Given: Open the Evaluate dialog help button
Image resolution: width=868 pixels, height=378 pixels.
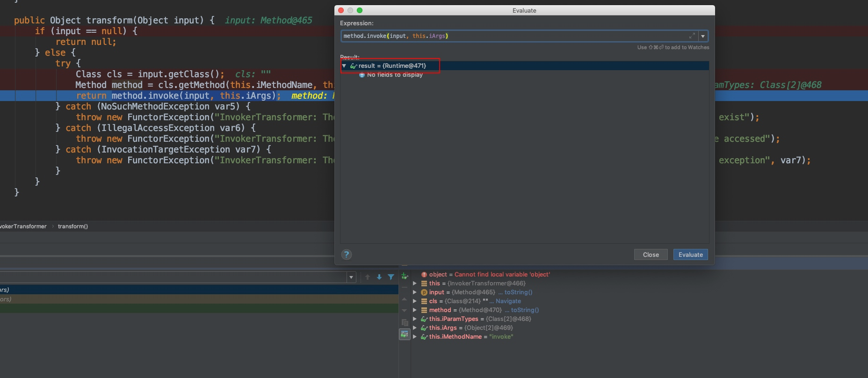Looking at the screenshot, I should click(346, 254).
